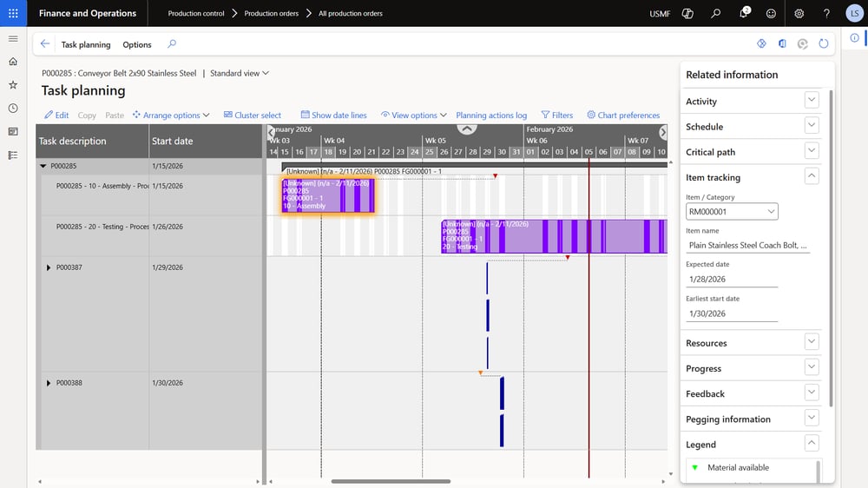This screenshot has width=868, height=488.
Task: Open the Options tab
Action: [x=137, y=44]
